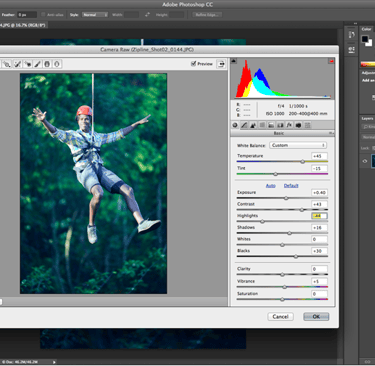Click the Exposure value field
The image size is (375, 366).
pyautogui.click(x=319, y=193)
